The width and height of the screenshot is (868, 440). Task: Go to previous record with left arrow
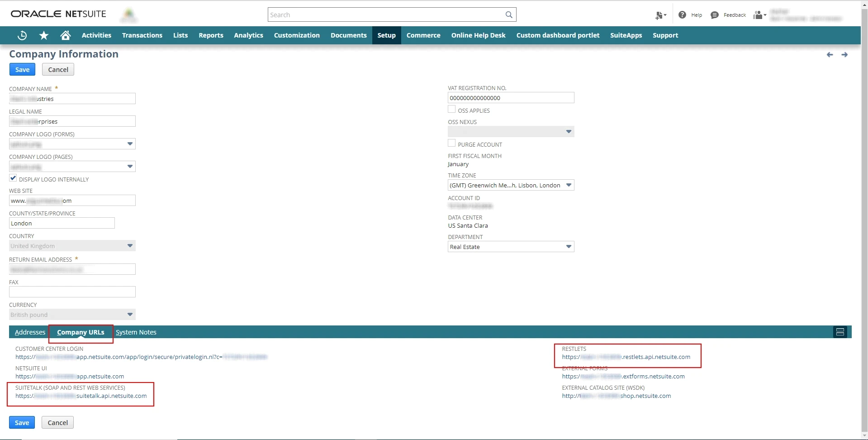[x=830, y=55]
